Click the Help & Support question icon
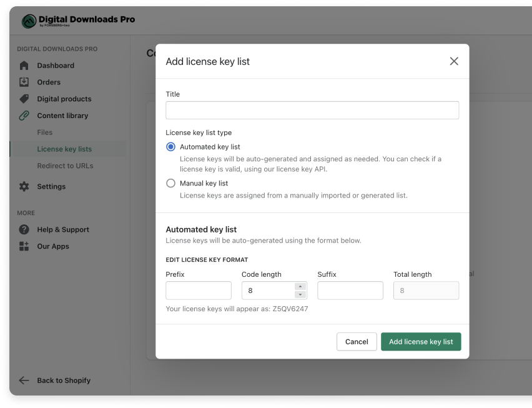This screenshot has width=532, height=408. click(24, 229)
